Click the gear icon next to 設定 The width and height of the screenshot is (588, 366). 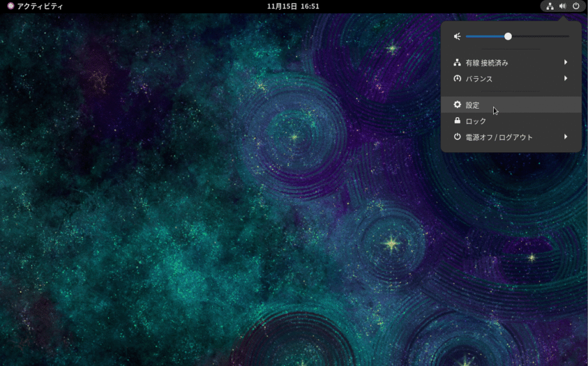click(x=457, y=105)
